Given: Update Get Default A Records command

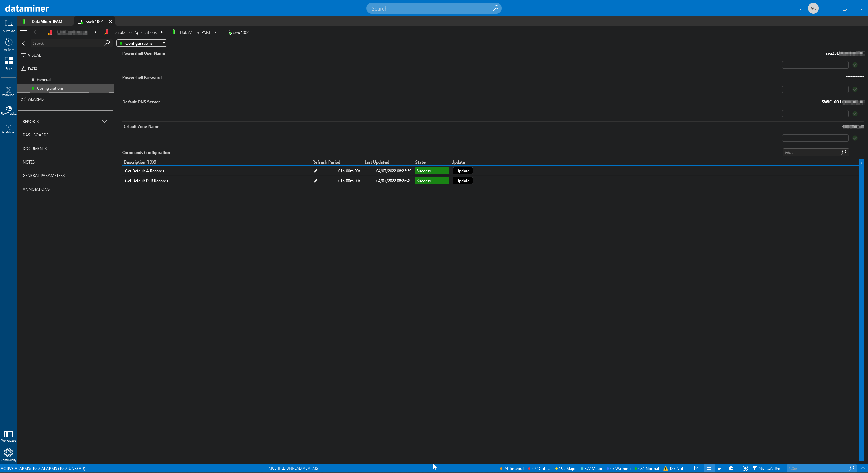Looking at the screenshot, I should [463, 171].
